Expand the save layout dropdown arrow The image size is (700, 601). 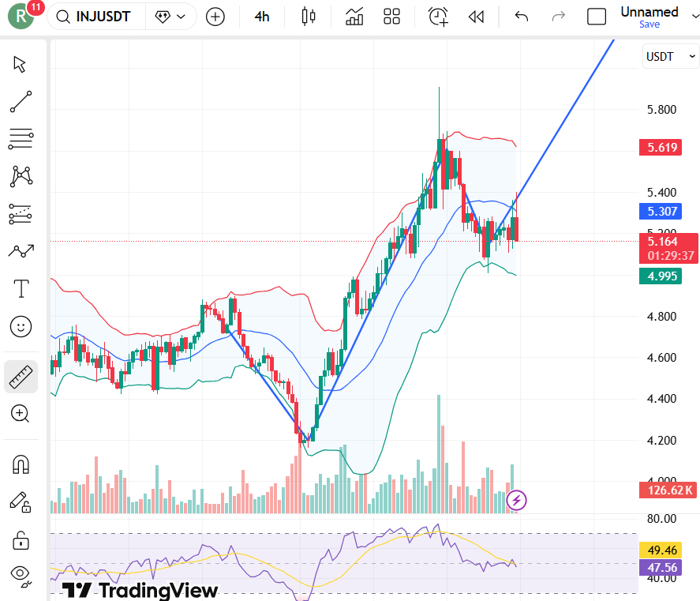(x=694, y=16)
